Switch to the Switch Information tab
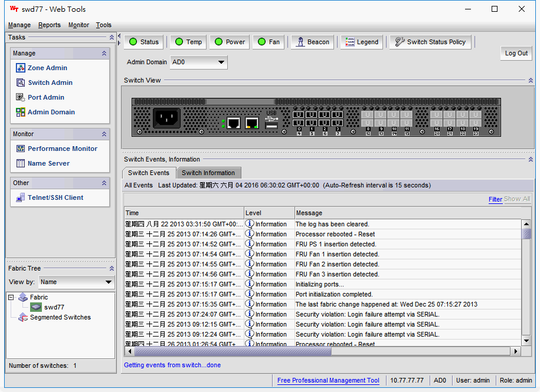 208,173
